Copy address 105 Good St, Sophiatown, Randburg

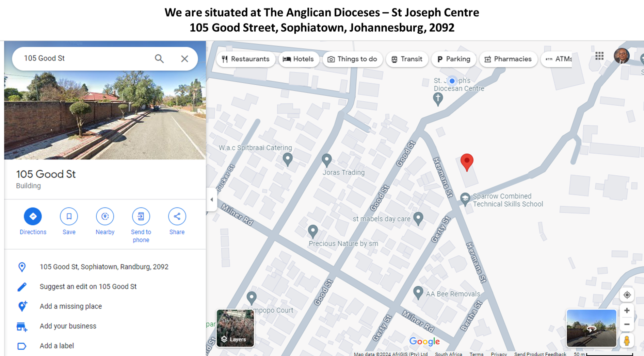click(105, 267)
